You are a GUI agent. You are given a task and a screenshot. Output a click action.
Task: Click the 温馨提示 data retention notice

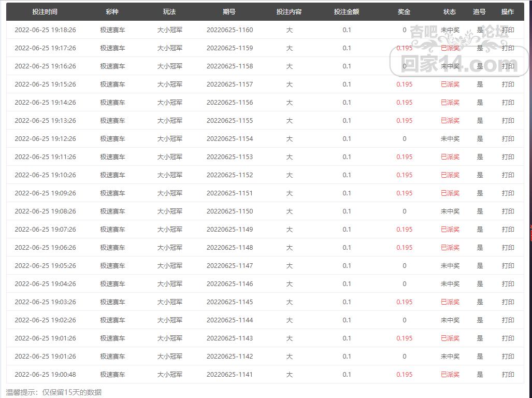tap(53, 393)
